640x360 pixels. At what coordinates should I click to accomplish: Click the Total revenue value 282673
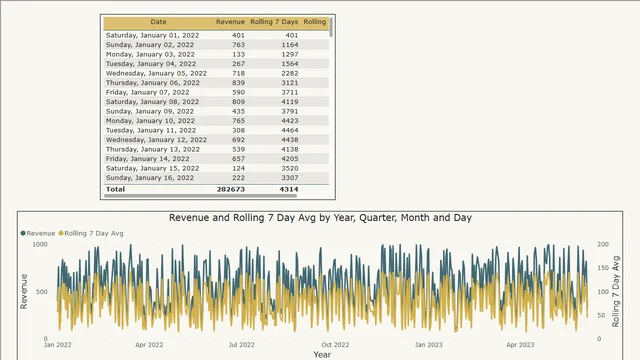(x=231, y=189)
